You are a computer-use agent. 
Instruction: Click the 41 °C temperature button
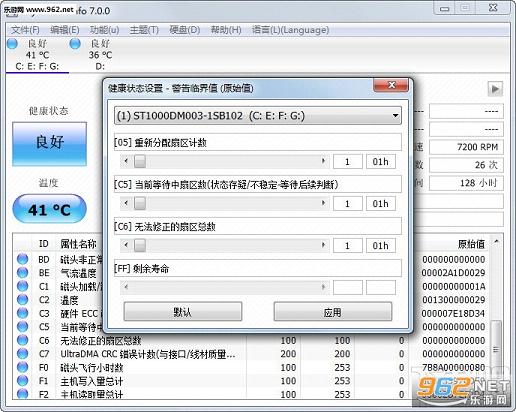[x=49, y=209]
